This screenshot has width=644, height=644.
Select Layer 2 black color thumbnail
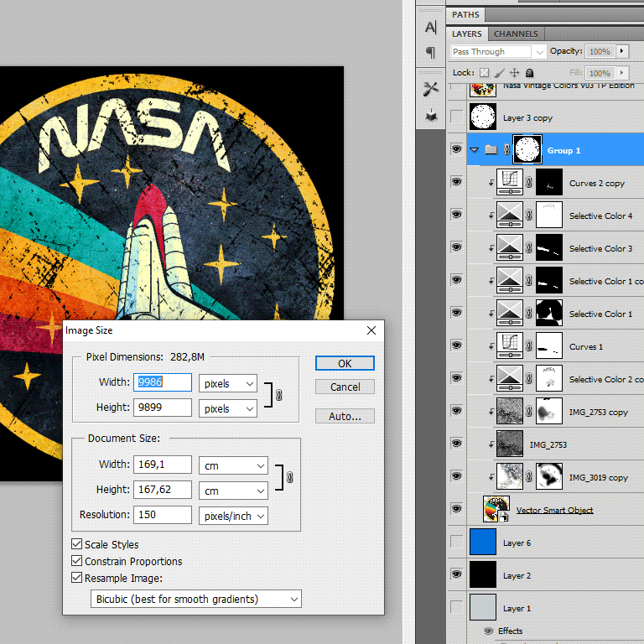(483, 574)
